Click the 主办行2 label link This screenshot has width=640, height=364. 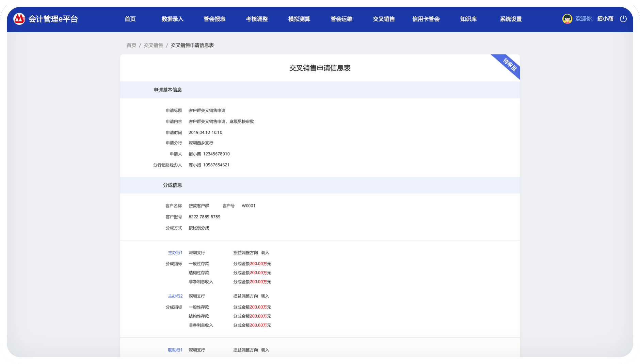click(x=175, y=296)
